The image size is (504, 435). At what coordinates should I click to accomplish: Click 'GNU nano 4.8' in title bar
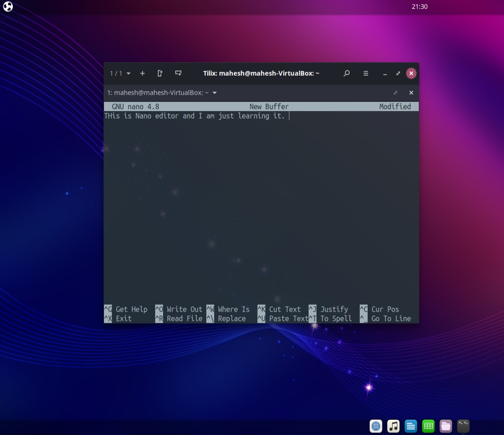(136, 107)
